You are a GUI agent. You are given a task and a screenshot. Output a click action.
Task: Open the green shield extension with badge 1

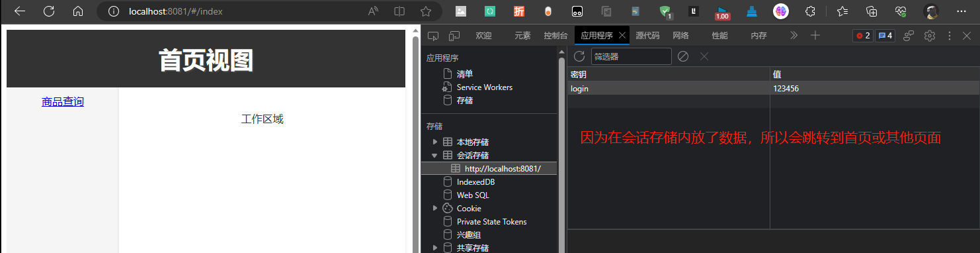pyautogui.click(x=665, y=11)
